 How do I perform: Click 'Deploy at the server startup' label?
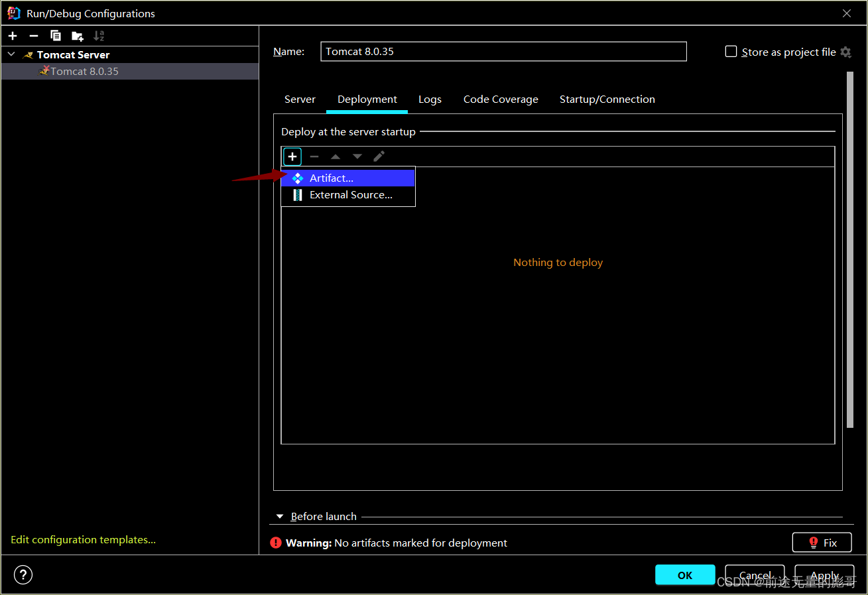348,132
